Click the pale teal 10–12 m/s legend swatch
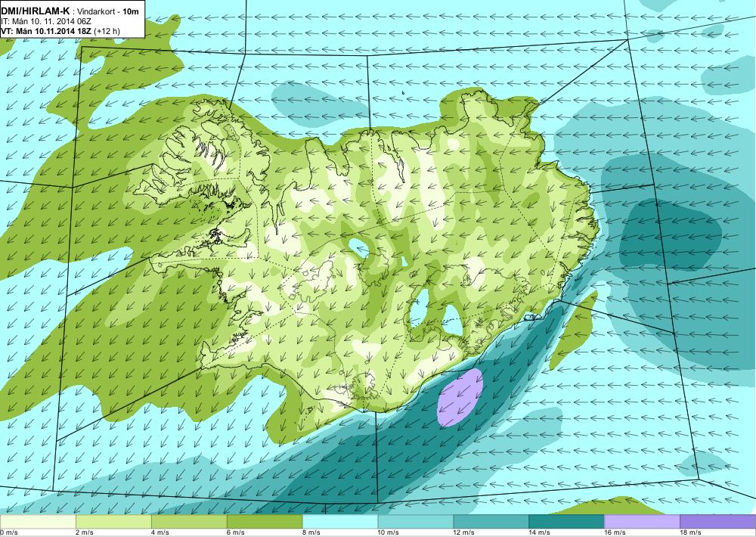The image size is (756, 537). [x=416, y=522]
